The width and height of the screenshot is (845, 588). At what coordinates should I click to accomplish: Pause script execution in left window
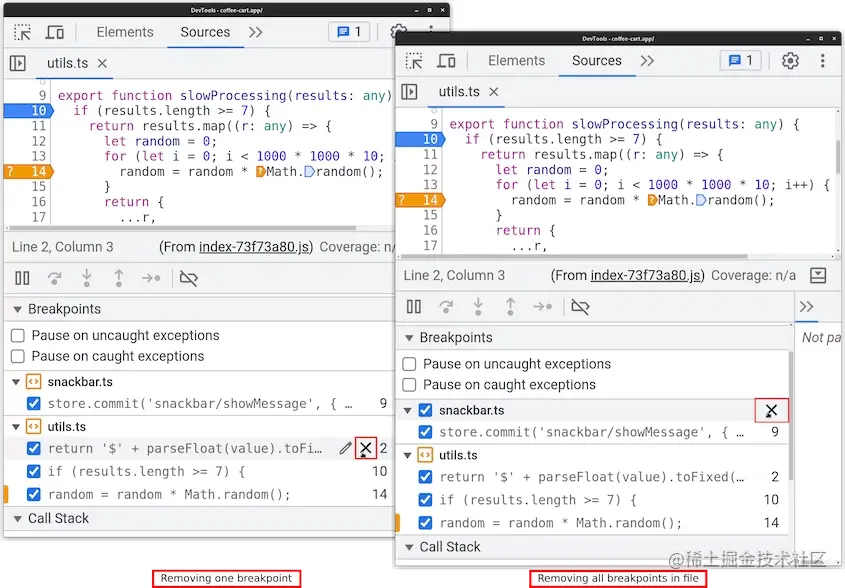(22, 278)
